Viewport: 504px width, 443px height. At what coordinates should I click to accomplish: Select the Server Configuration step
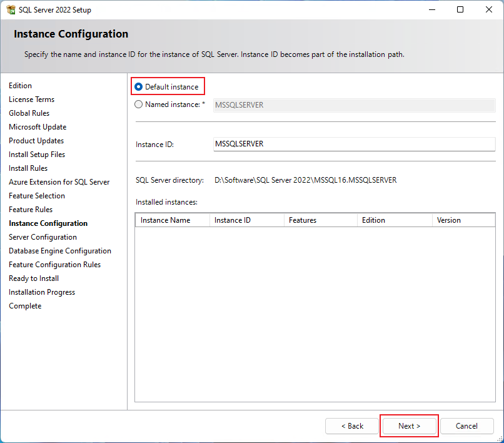(x=43, y=237)
